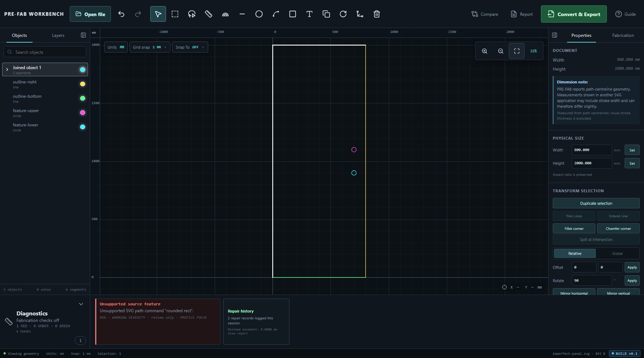Click into the Rotate angle field
This screenshot has width=644, height=358.
(592, 281)
